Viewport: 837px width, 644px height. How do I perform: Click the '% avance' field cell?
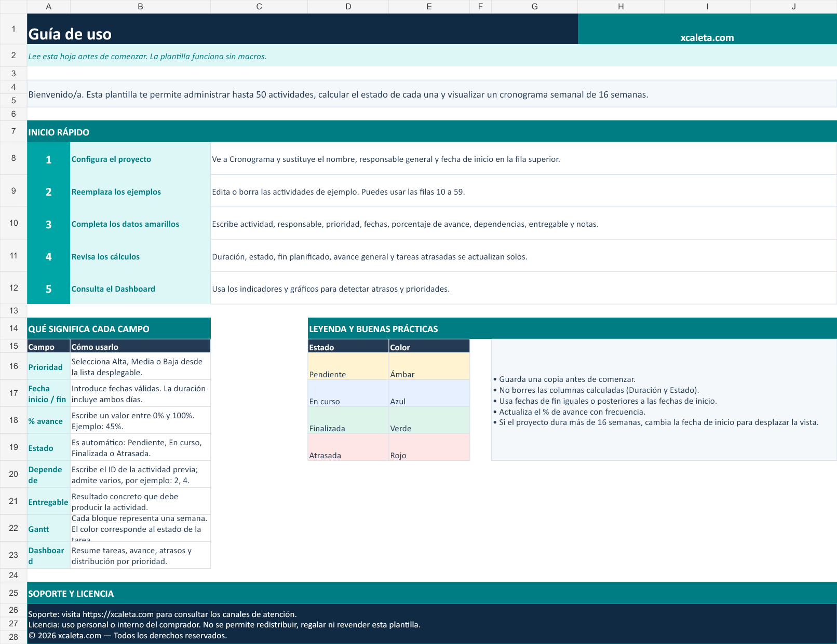[48, 420]
